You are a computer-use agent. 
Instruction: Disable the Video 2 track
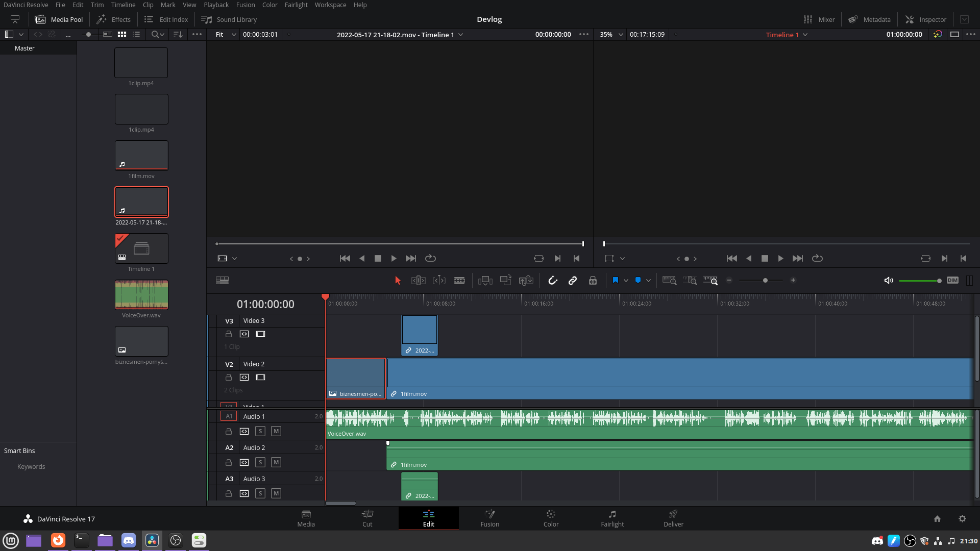tap(260, 378)
